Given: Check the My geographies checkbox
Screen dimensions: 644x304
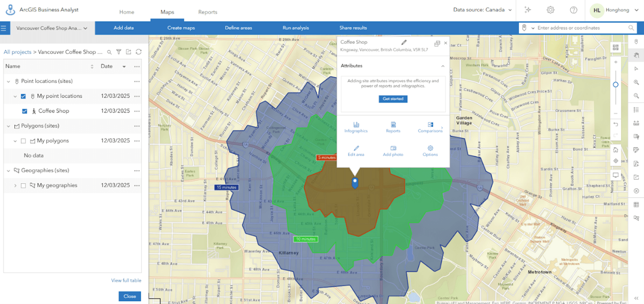Looking at the screenshot, I should coord(23,185).
